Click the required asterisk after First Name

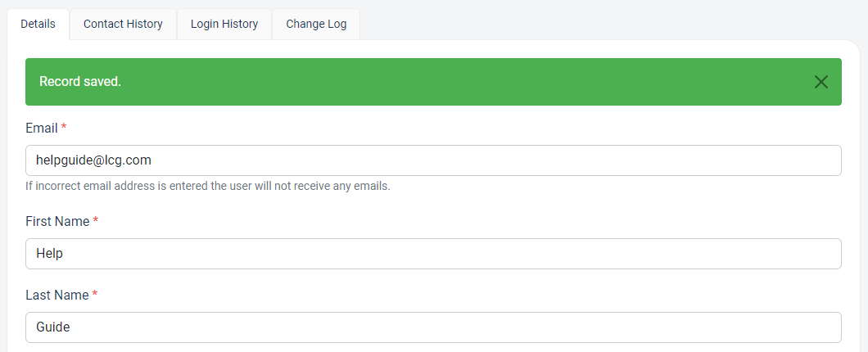click(95, 221)
